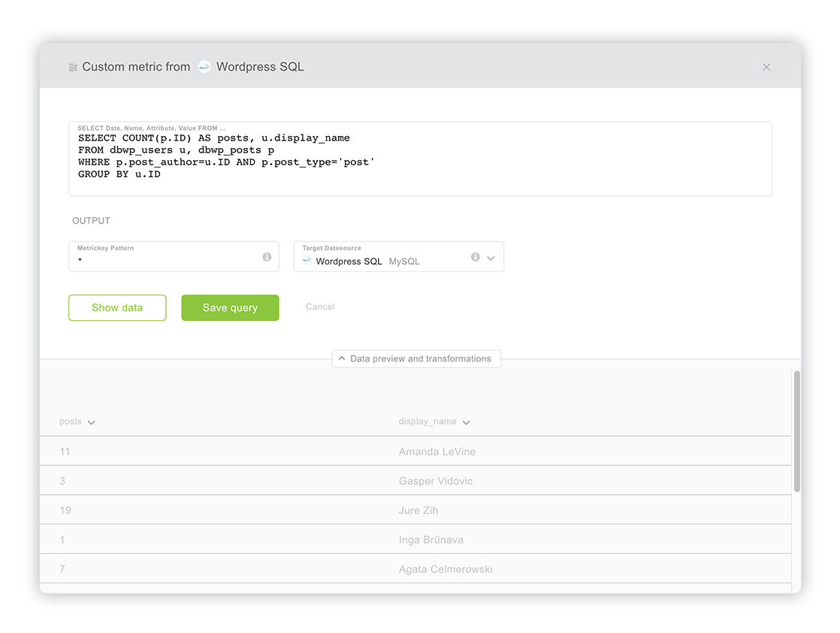Open the Target Datasource dropdown
Image resolution: width=840 pixels, height=633 pixels.
click(492, 256)
